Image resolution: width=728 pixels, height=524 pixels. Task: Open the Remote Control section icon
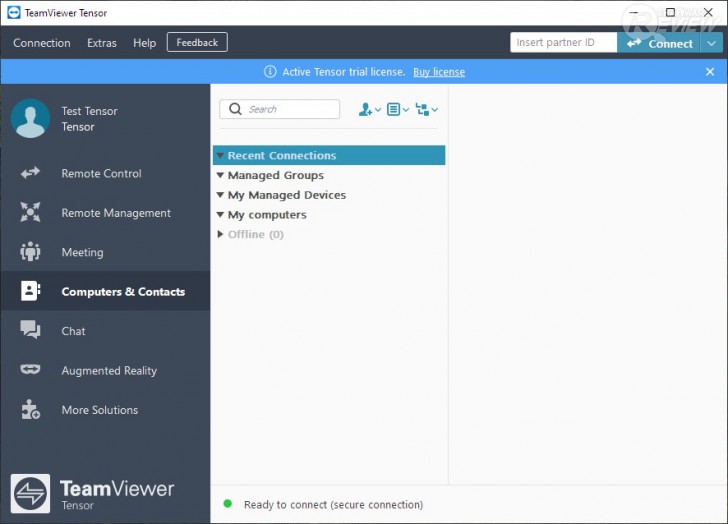point(30,173)
